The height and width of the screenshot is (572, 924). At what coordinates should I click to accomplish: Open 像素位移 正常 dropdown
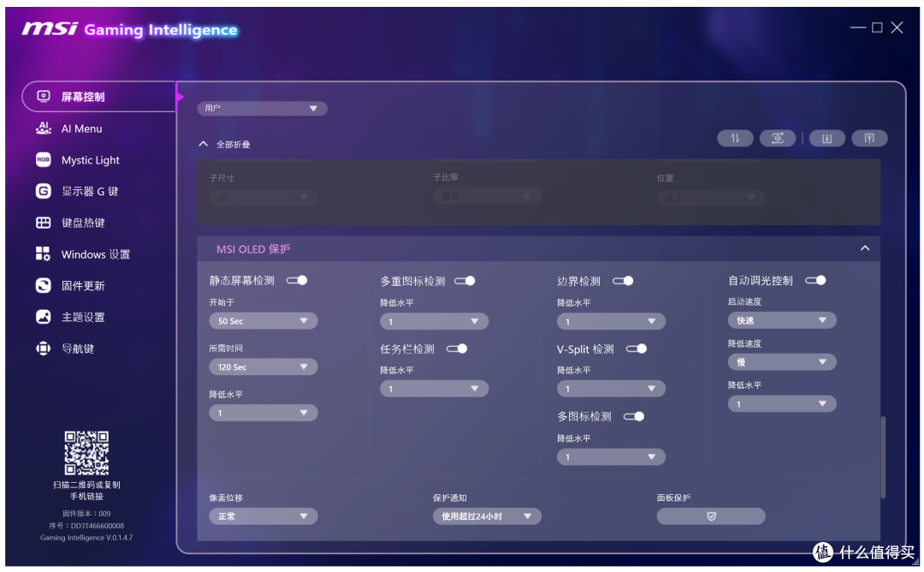(x=263, y=516)
